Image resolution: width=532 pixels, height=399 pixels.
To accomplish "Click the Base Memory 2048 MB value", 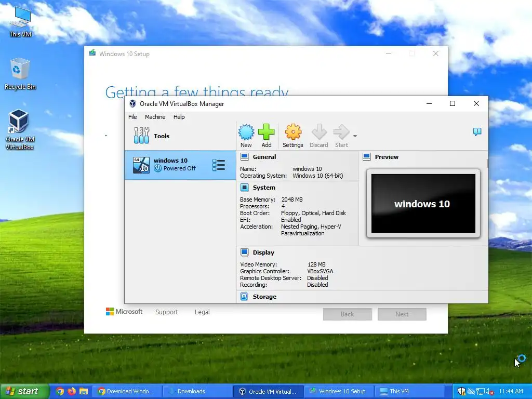I will click(292, 199).
